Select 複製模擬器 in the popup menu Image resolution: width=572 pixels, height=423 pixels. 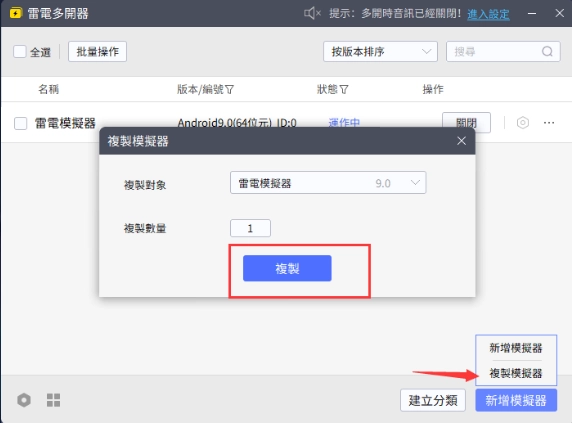pyautogui.click(x=516, y=373)
